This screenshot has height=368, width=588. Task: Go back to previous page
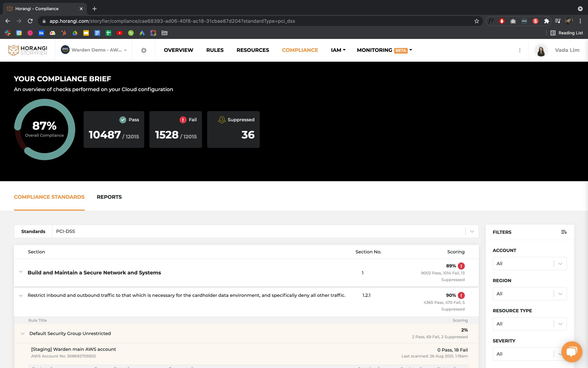pyautogui.click(x=8, y=21)
